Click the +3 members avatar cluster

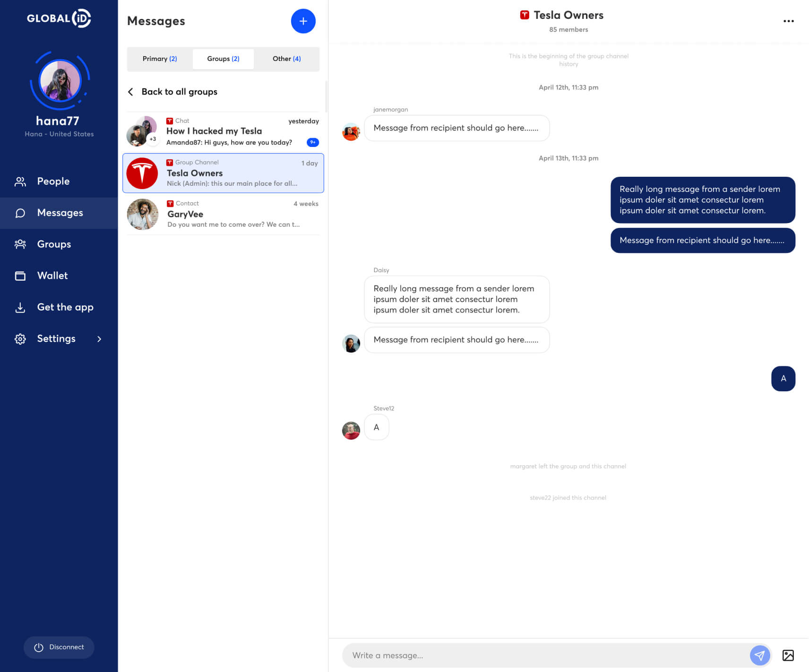142,131
